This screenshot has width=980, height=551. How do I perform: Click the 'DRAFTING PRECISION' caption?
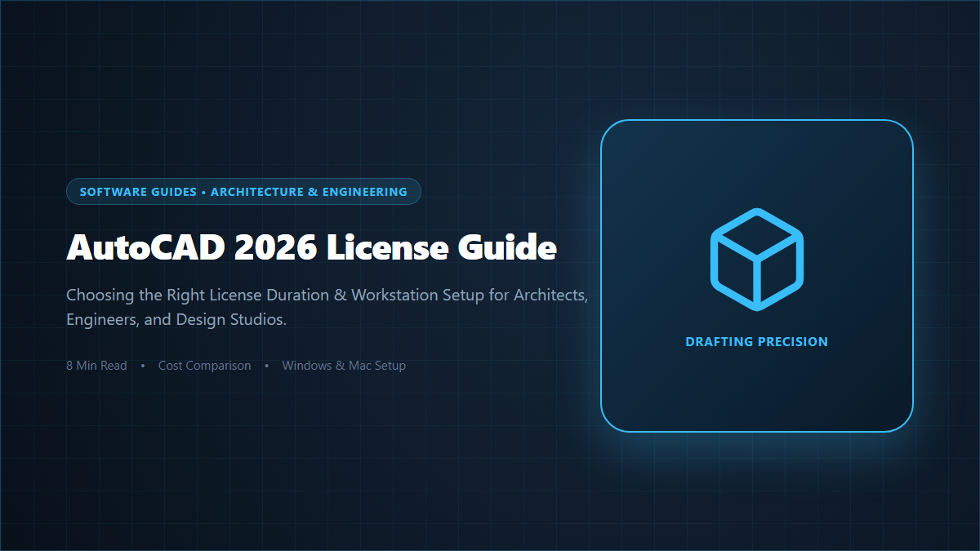756,342
